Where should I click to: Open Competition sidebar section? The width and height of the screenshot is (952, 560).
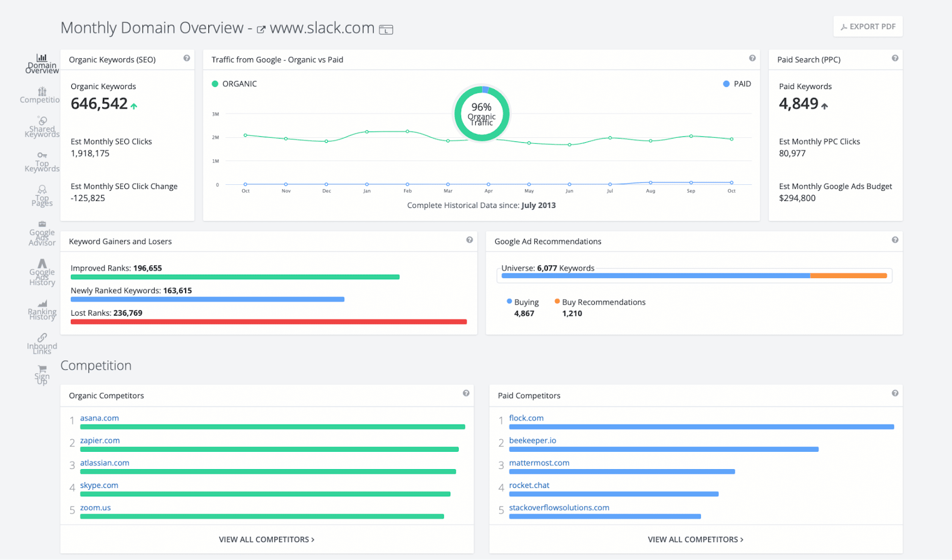coord(40,95)
